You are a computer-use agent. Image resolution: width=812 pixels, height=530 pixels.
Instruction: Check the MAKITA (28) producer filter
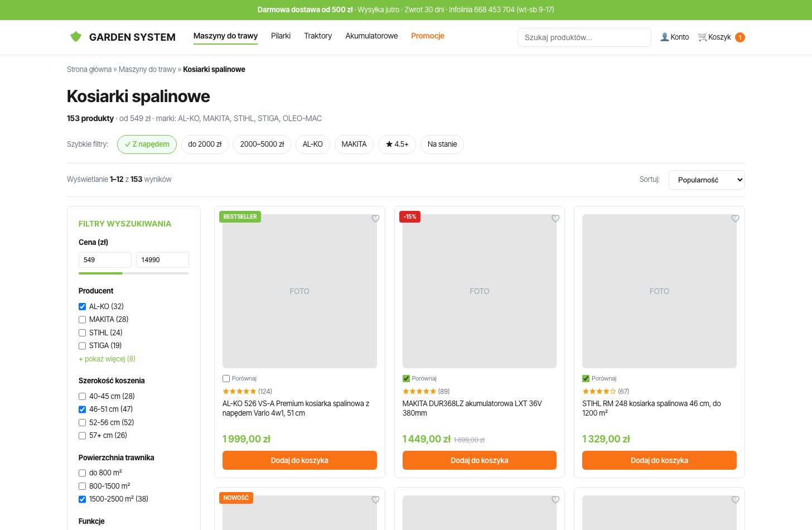point(82,320)
